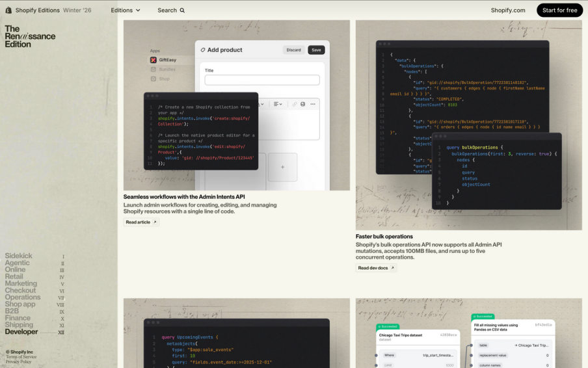Click the link icon in editor toolbar
Screen dimensions: 588x368
pyautogui.click(x=295, y=104)
